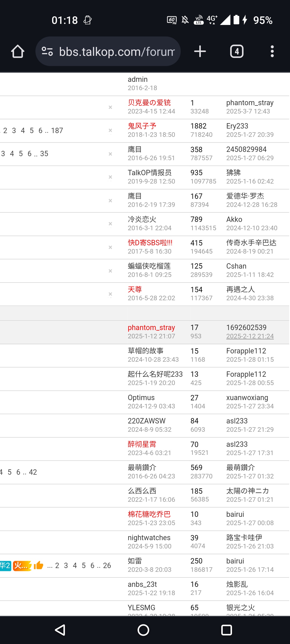
Task: Click reply count 935
Action: coord(197,173)
